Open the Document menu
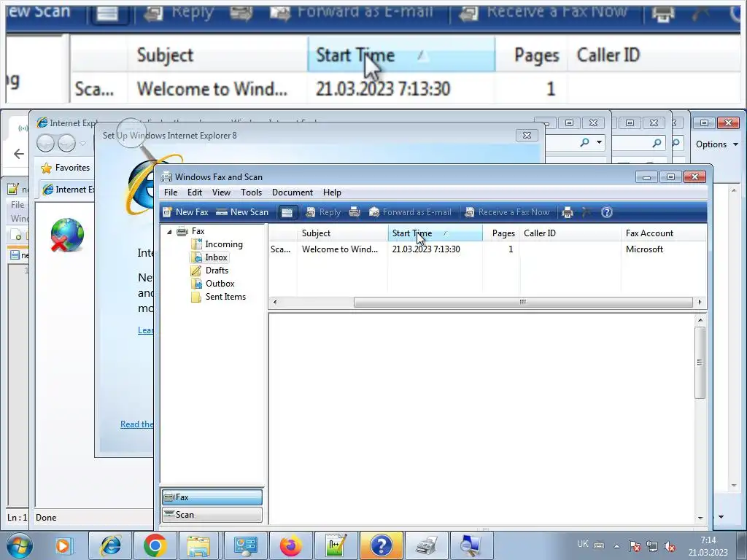This screenshot has height=560, width=747. (x=293, y=192)
